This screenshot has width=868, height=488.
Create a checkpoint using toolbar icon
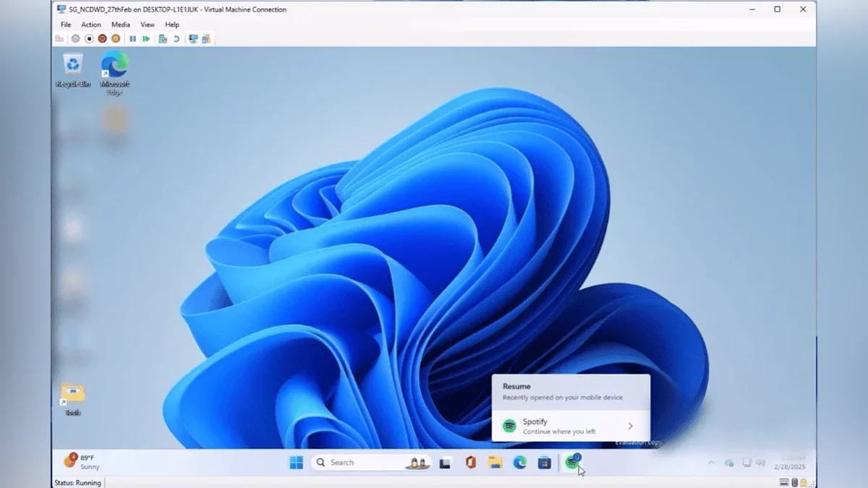point(163,39)
